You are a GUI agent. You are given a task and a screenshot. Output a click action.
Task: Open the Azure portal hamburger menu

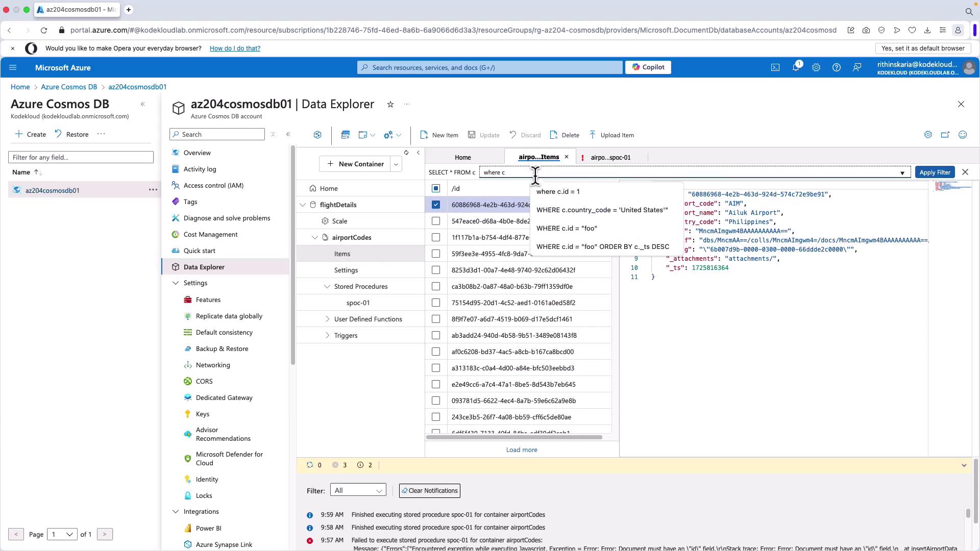13,67
